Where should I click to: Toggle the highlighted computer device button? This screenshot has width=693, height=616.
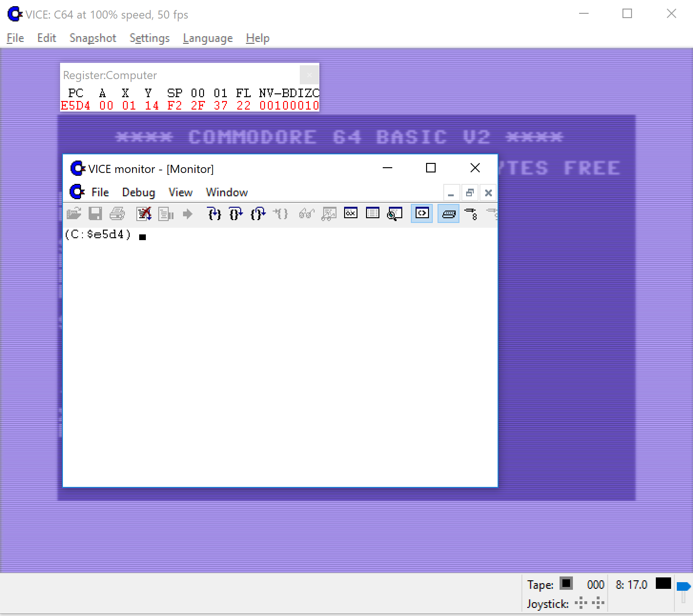click(448, 214)
